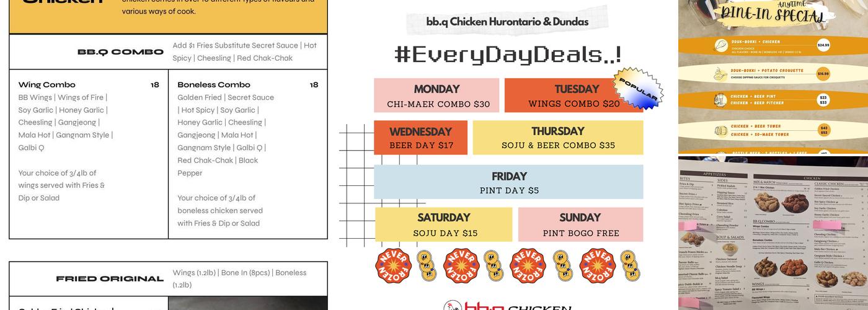868x310 pixels.
Task: Select the Wing Combo menu item
Action: point(47,85)
